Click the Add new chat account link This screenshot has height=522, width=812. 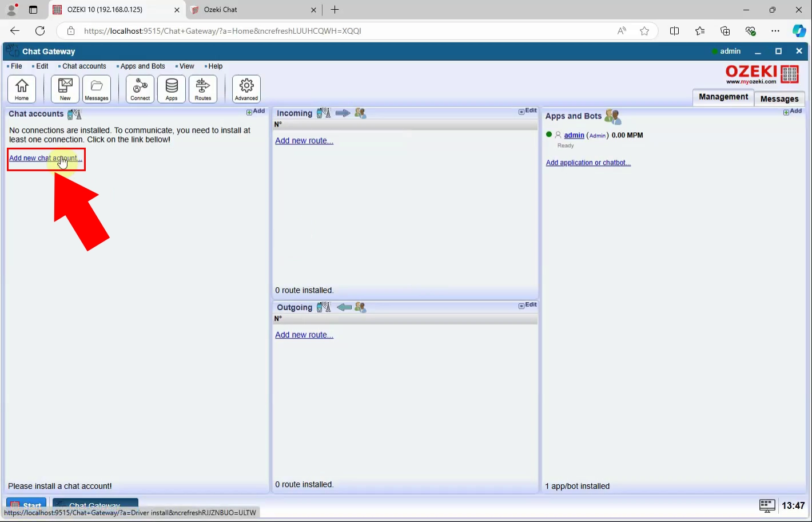46,159
